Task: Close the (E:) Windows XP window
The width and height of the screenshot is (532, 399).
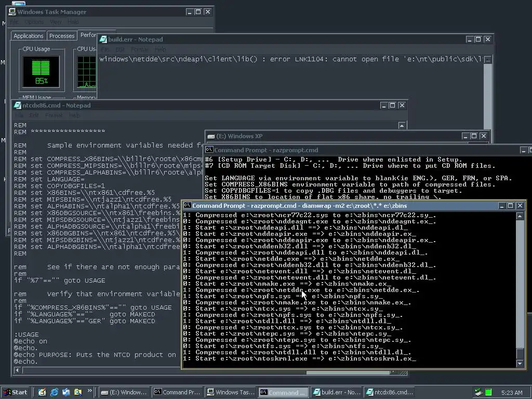Action: click(484, 136)
